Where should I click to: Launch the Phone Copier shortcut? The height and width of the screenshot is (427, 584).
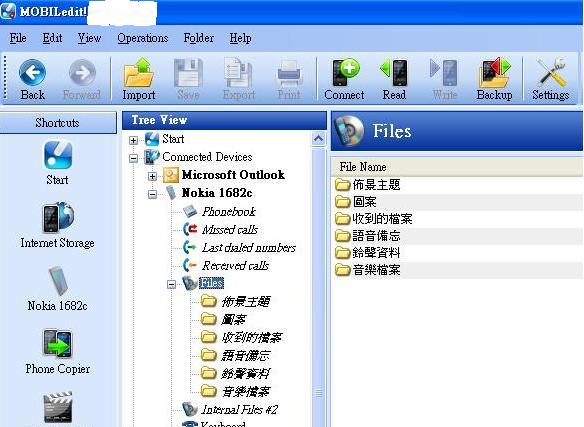pos(58,344)
